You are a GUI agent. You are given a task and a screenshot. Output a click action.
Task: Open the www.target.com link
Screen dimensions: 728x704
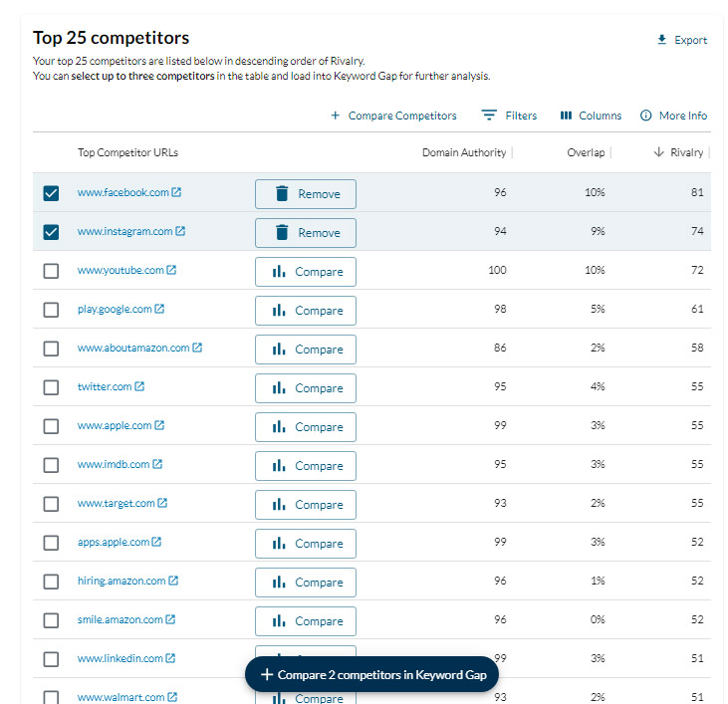pos(117,504)
